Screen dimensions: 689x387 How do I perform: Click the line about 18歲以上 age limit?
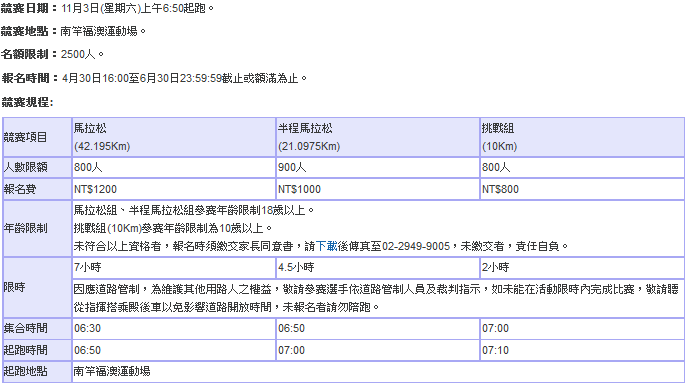pyautogui.click(x=194, y=210)
